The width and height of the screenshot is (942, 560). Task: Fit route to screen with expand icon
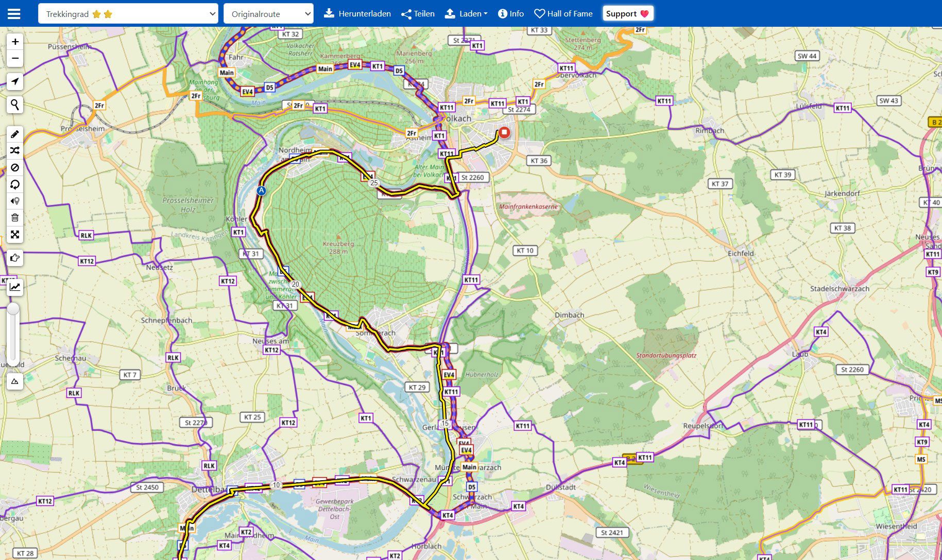[15, 235]
